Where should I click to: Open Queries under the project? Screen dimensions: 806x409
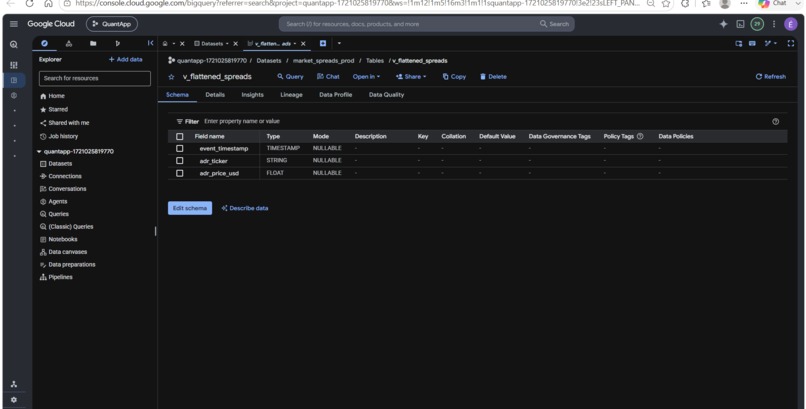pos(54,214)
